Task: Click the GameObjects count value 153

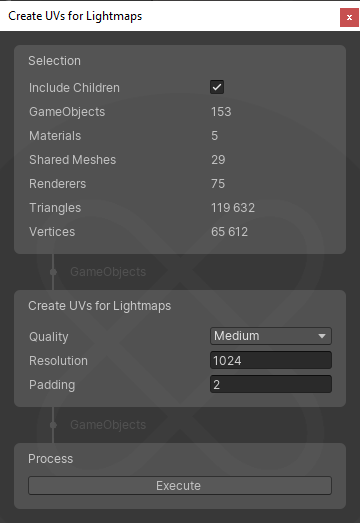Action: point(221,112)
